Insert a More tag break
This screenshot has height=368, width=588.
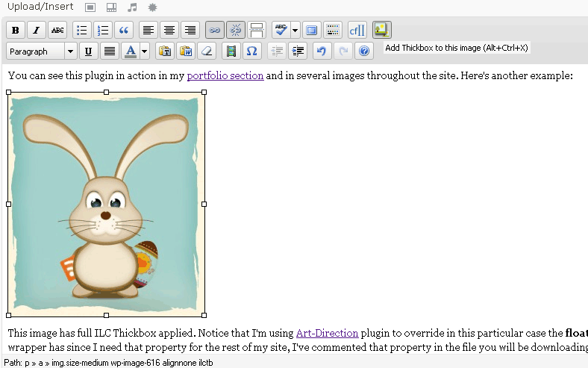[x=257, y=30]
